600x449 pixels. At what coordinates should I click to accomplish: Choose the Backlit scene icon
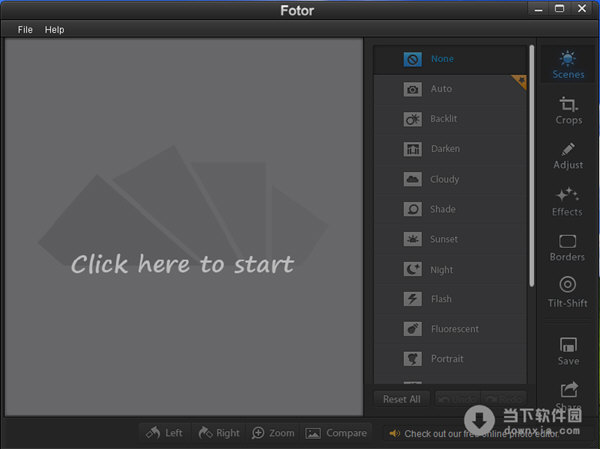[x=412, y=119]
